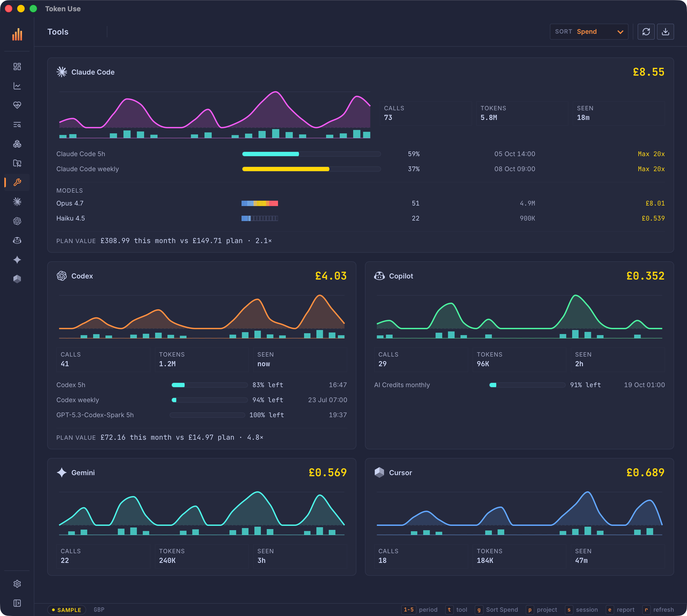Screen dimensions: 687x616
Task: Click the refresh icon button
Action: pos(646,31)
